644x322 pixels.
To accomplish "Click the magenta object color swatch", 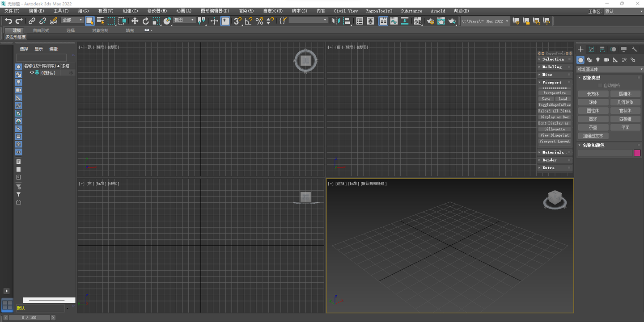I will click(x=637, y=153).
